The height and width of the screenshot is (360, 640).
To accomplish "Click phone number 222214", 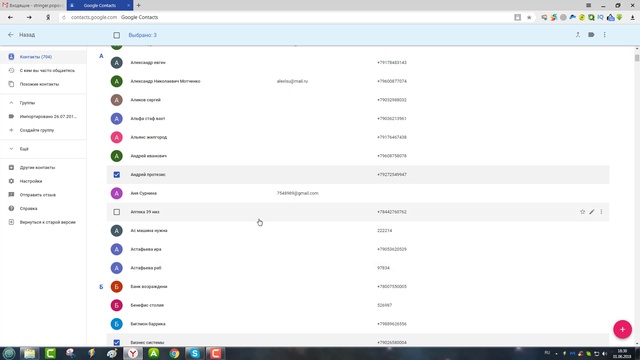I will [384, 231].
